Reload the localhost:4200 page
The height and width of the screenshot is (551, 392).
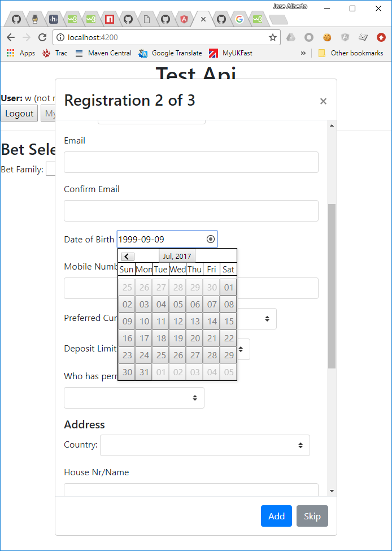pyautogui.click(x=42, y=37)
